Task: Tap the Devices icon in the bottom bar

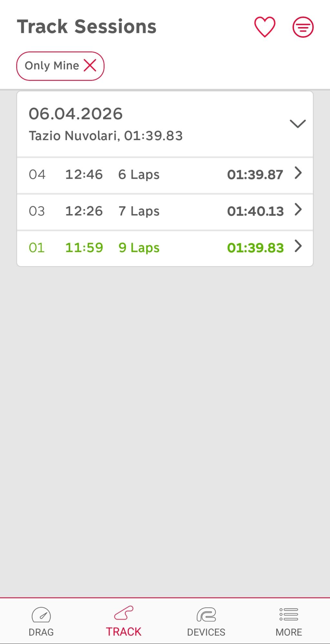Action: tap(206, 614)
